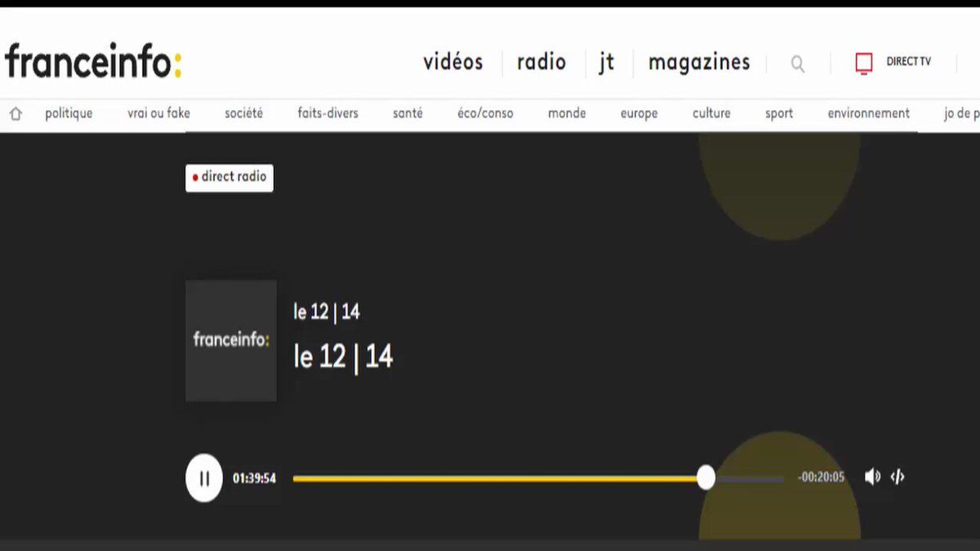Go to europe section
Screen dimensions: 980x551
639,113
